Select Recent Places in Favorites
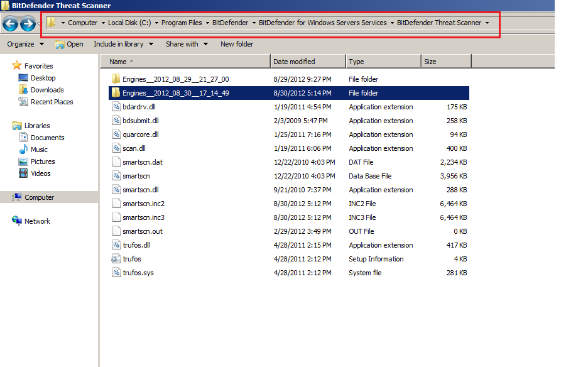 (52, 102)
